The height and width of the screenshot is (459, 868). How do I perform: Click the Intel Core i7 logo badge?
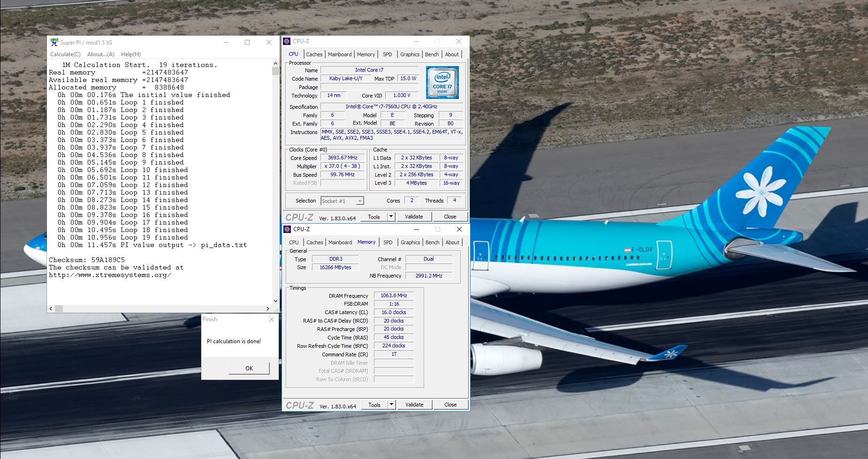pos(442,83)
